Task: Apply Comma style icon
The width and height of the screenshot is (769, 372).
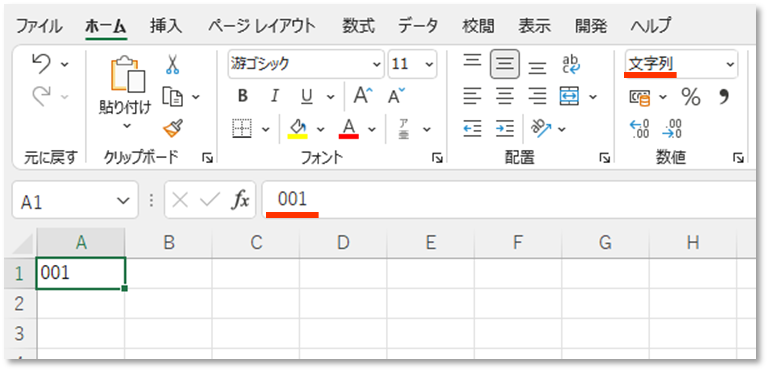Action: click(723, 97)
